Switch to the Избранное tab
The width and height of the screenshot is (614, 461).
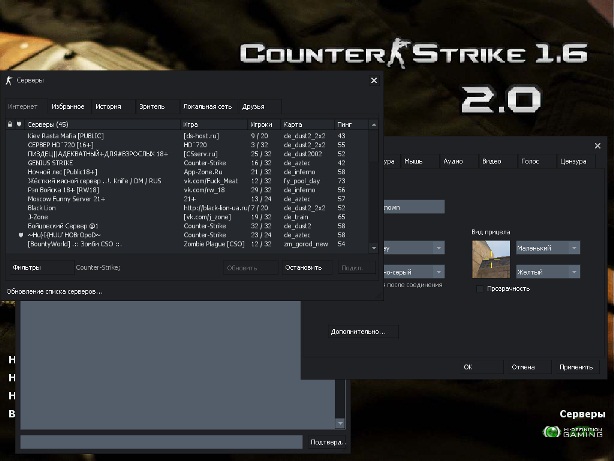pyautogui.click(x=68, y=107)
